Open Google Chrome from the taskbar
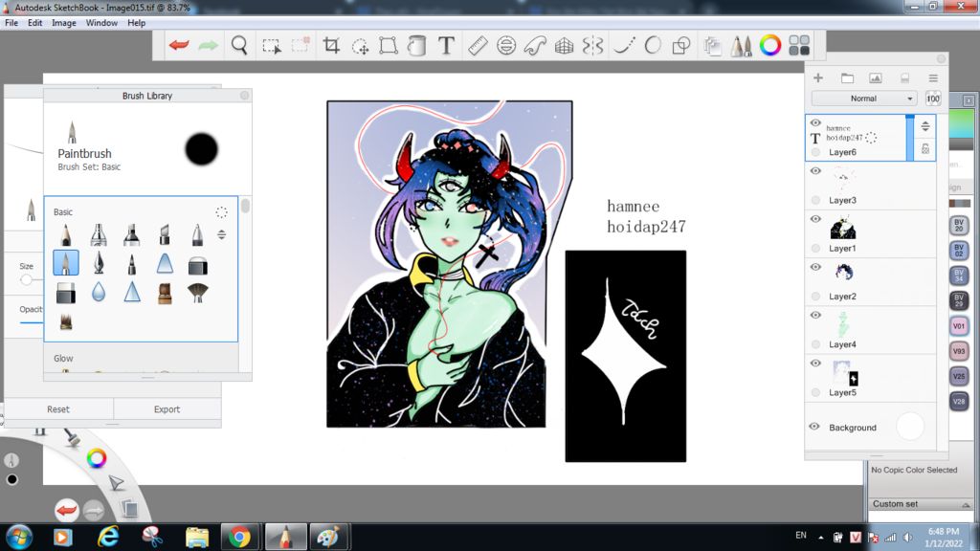 click(239, 537)
